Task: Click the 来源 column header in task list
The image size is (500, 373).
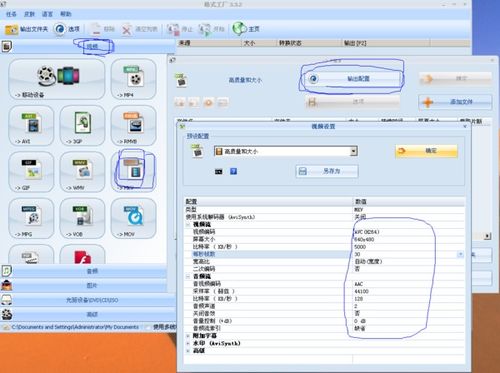Action: coord(209,43)
